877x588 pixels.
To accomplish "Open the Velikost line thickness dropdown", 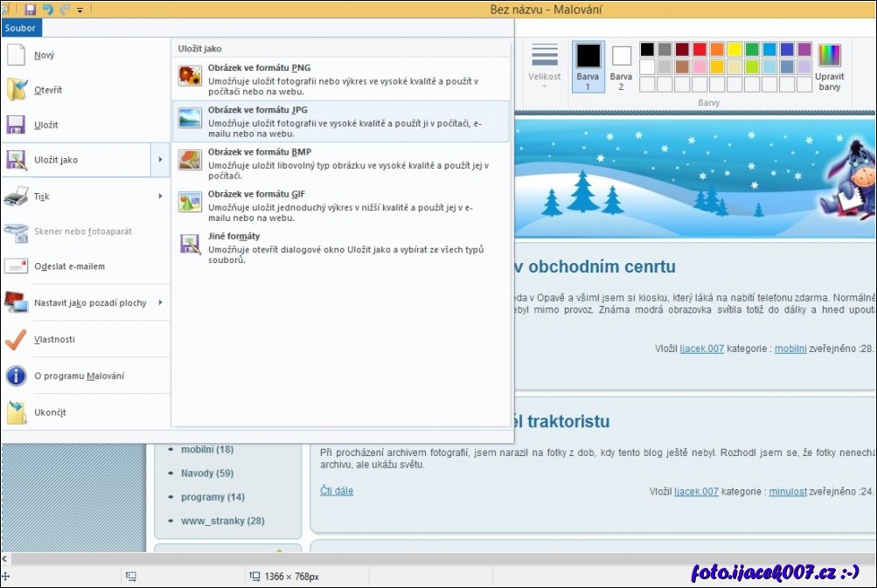I will (544, 66).
